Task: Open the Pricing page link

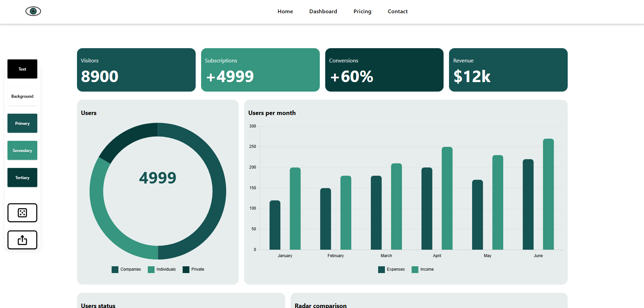Action: [362, 12]
